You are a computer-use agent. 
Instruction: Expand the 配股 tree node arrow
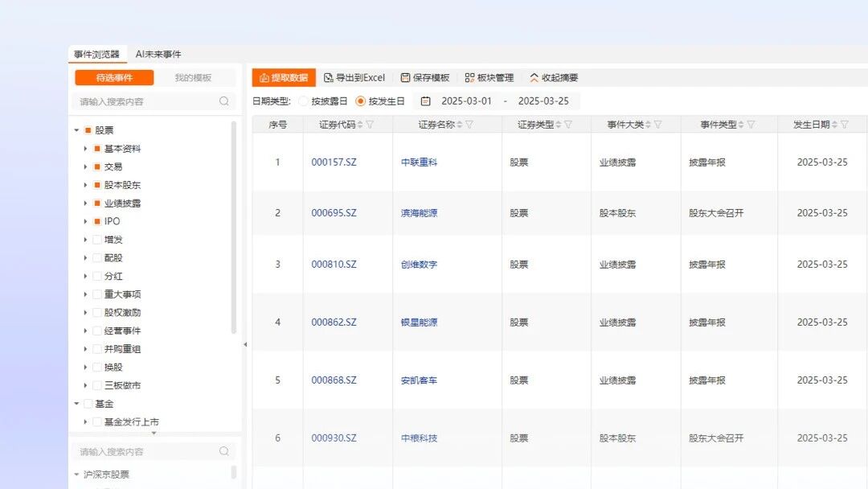[x=85, y=257]
